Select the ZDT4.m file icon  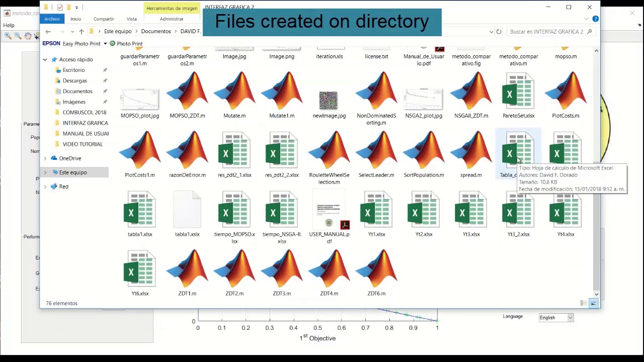coord(329,268)
